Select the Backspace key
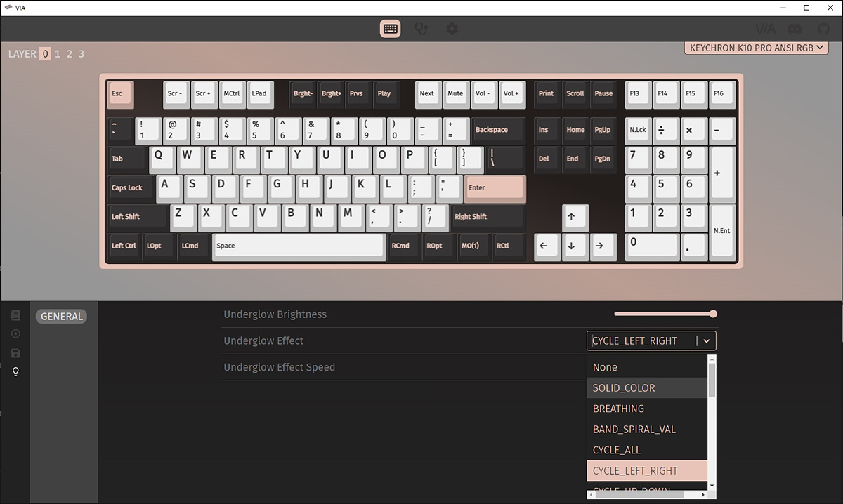 [499, 131]
